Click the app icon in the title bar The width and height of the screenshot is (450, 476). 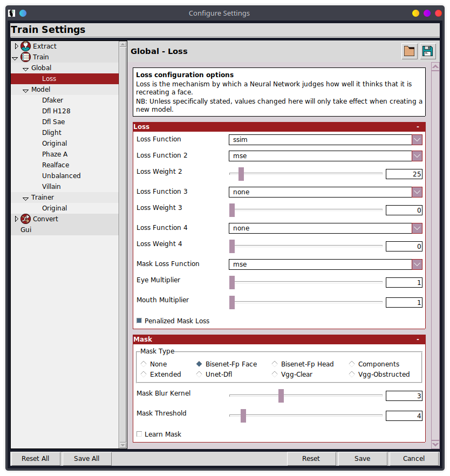pos(11,13)
